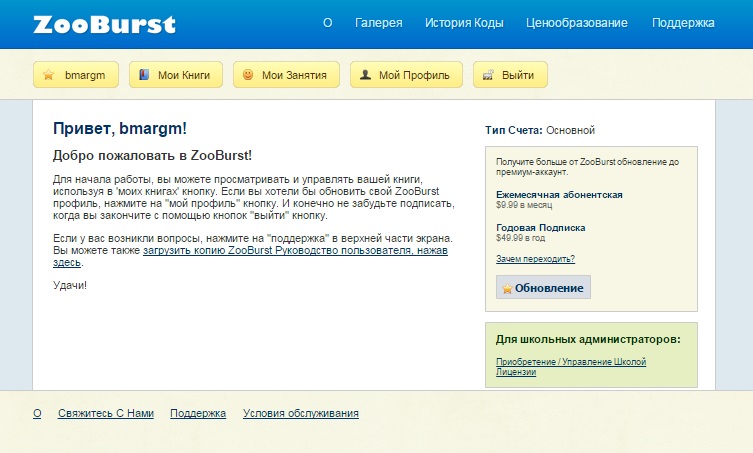Click the book icon on Мои Книги
753x453 pixels.
pos(144,75)
